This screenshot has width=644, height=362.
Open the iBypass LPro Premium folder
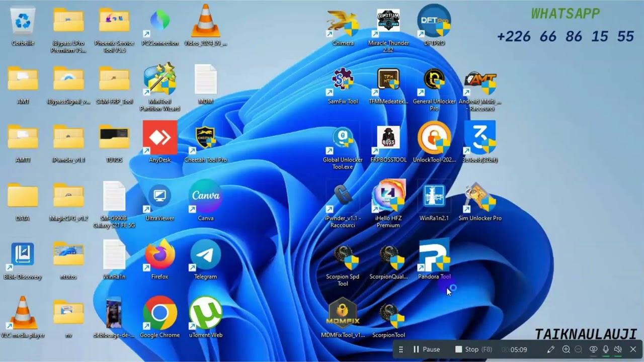click(68, 22)
